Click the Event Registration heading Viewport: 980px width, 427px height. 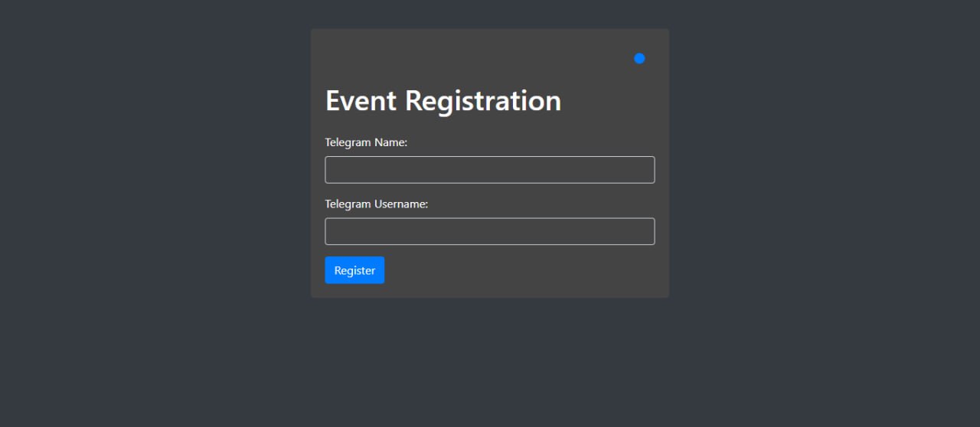(x=443, y=101)
